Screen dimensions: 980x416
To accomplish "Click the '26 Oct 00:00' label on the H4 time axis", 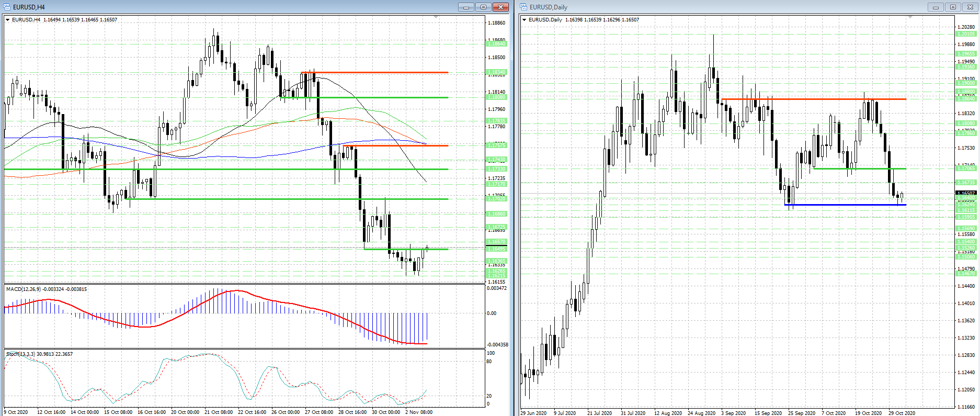I will 286,412.
